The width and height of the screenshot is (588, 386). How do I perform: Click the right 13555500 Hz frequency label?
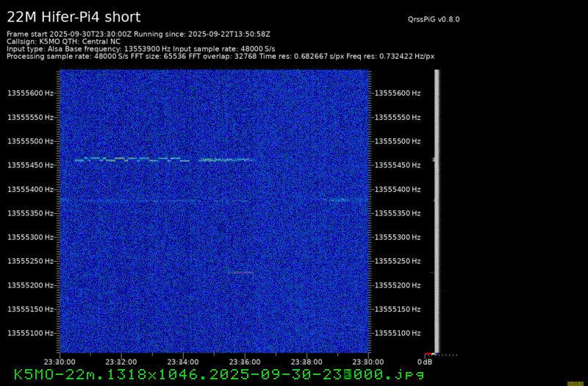pos(398,141)
